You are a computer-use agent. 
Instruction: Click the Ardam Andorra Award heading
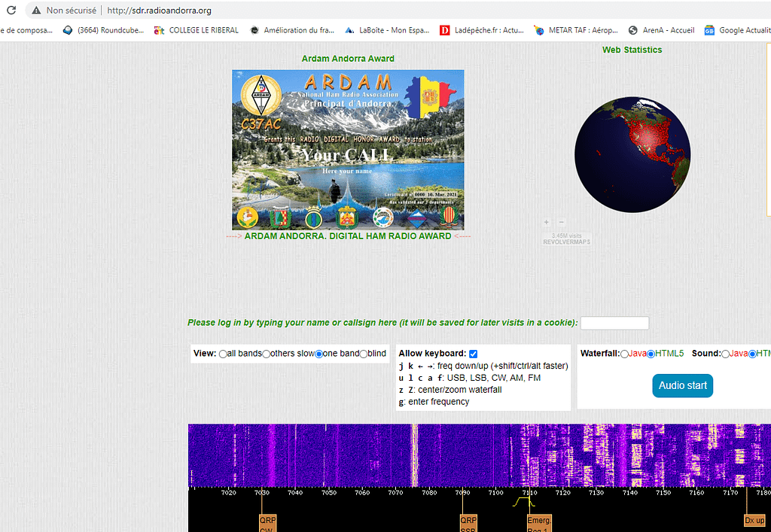tap(348, 59)
